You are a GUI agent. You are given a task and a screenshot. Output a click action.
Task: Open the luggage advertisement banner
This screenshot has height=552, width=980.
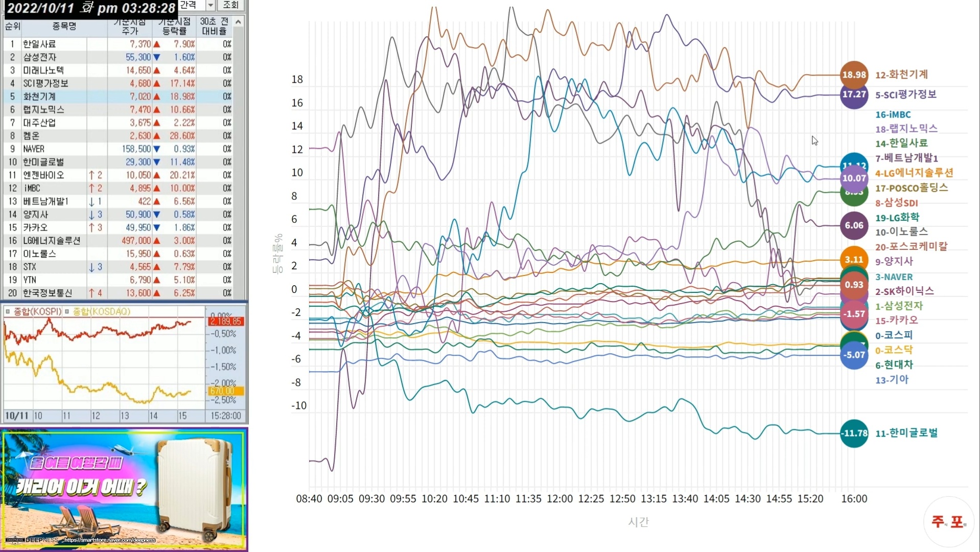[124, 490]
